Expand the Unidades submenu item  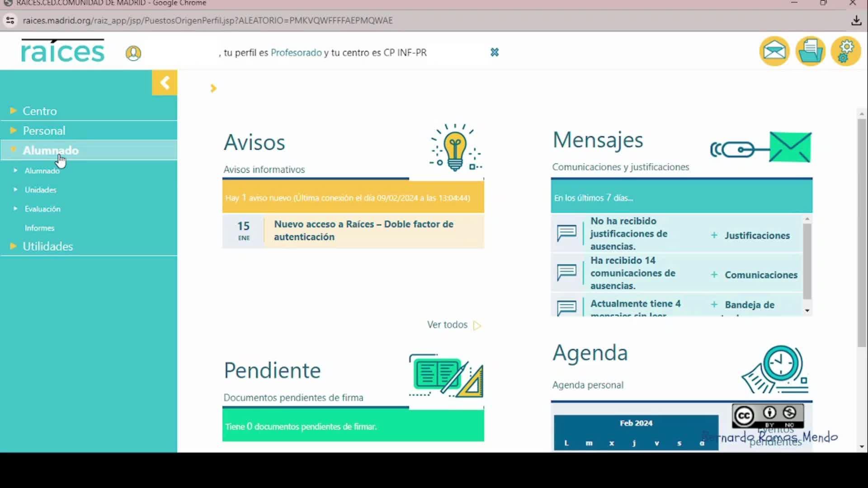[x=40, y=190]
